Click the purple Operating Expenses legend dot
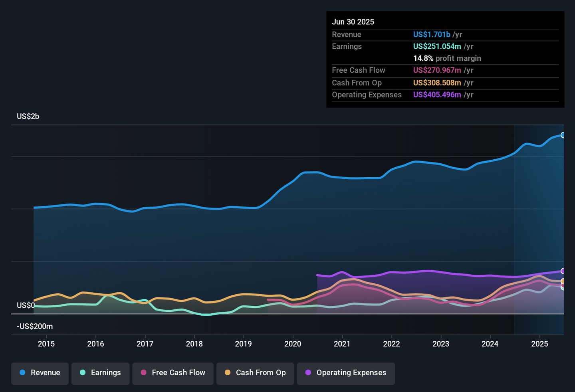 [x=308, y=373]
